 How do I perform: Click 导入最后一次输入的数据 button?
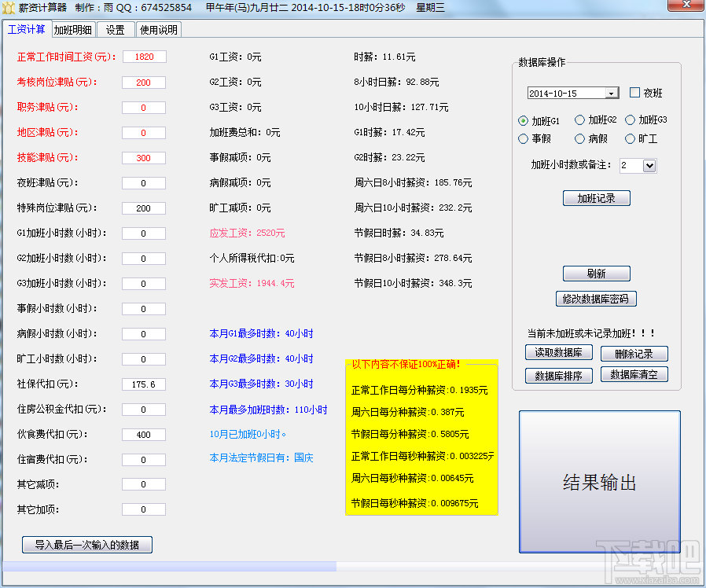(x=87, y=545)
